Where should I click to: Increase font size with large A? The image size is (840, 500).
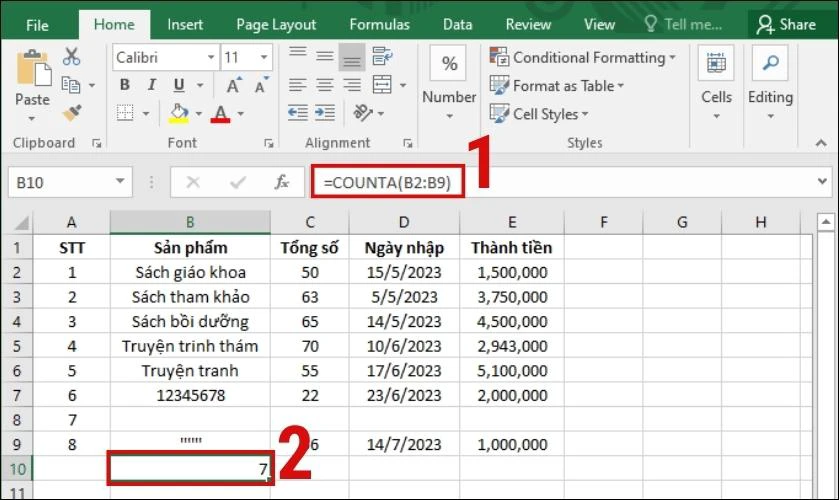pyautogui.click(x=234, y=85)
